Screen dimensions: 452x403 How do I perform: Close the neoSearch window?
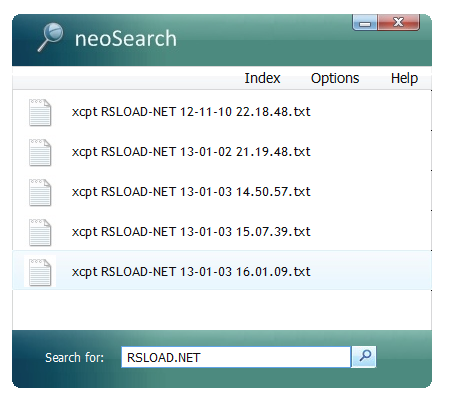[x=398, y=23]
